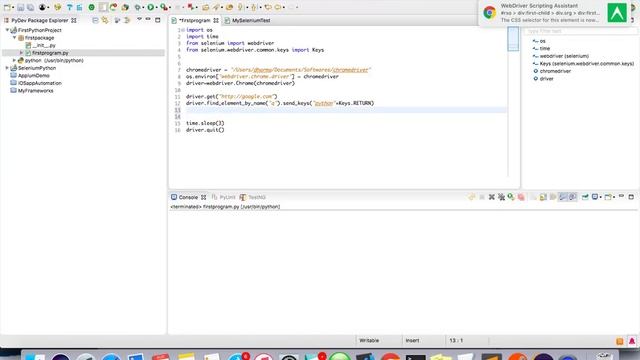Switch to the *firstprogram editor tab
This screenshot has width=640, height=360.
(x=194, y=20)
